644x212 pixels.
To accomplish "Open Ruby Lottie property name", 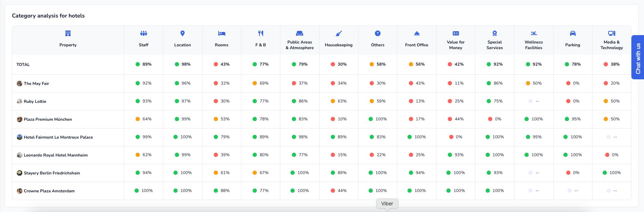I will [35, 101].
